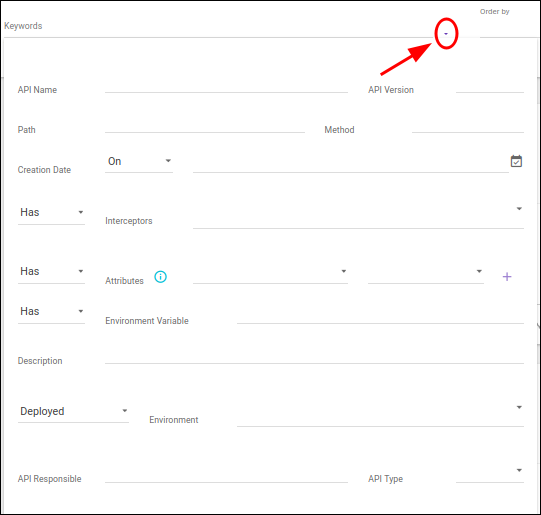Open the Creation Date calendar picker

(x=516, y=161)
